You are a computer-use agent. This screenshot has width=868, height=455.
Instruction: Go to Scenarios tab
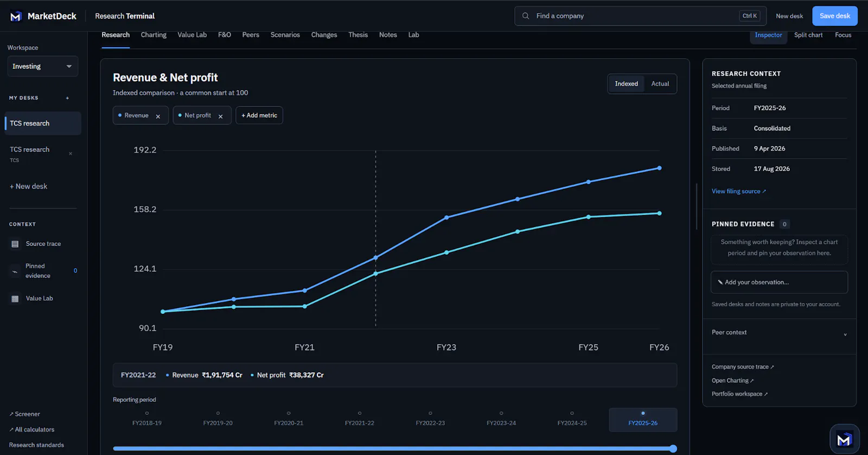pos(285,35)
